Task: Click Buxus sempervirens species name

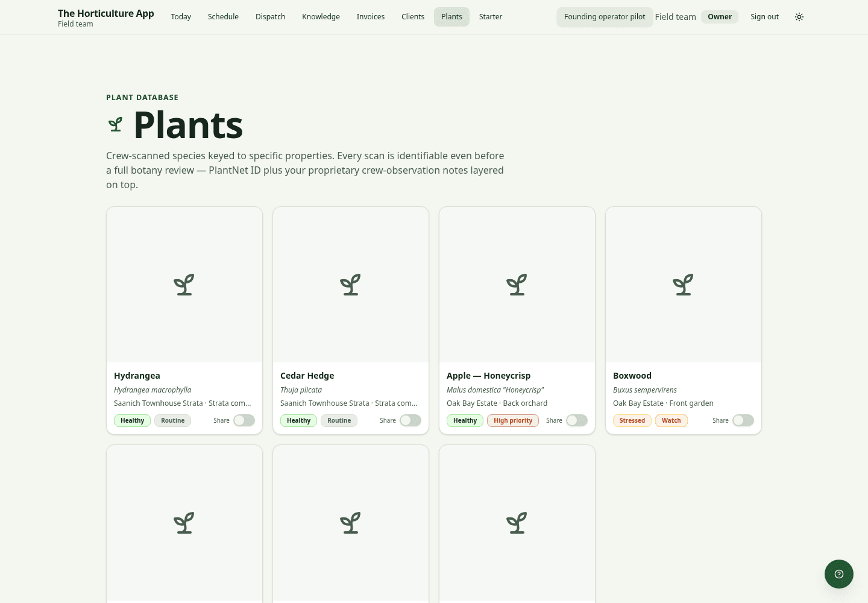Action: coord(645,390)
